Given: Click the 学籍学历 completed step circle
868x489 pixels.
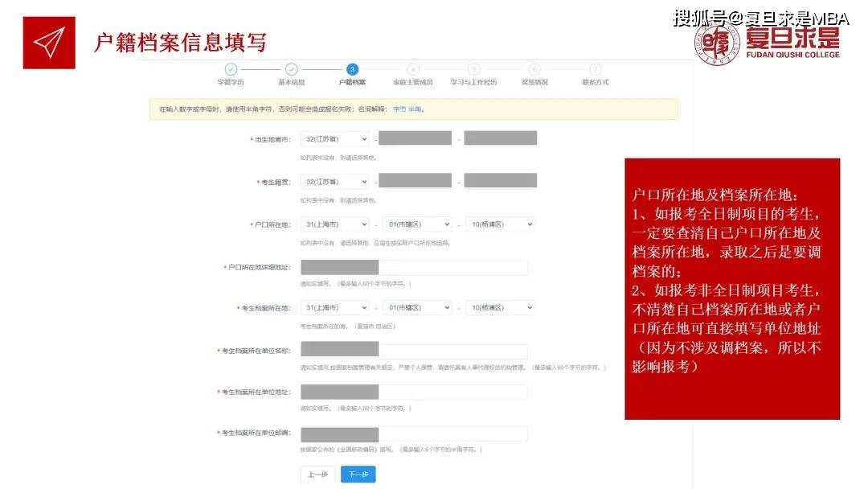Looking at the screenshot, I should [231, 70].
